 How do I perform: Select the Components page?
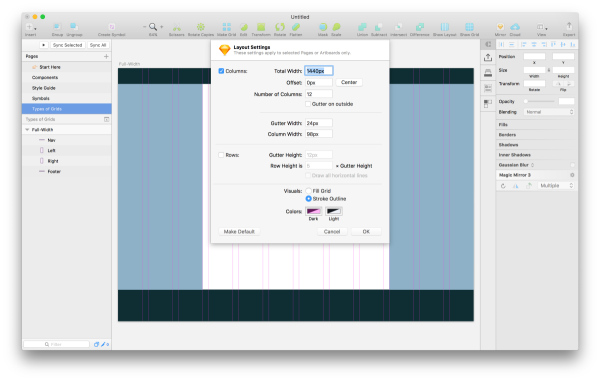[x=67, y=77]
